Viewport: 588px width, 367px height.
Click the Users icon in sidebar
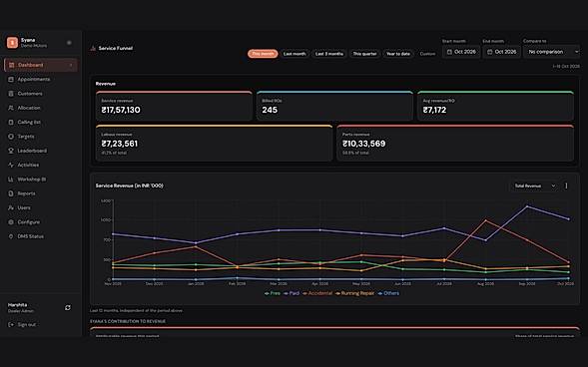tap(11, 207)
